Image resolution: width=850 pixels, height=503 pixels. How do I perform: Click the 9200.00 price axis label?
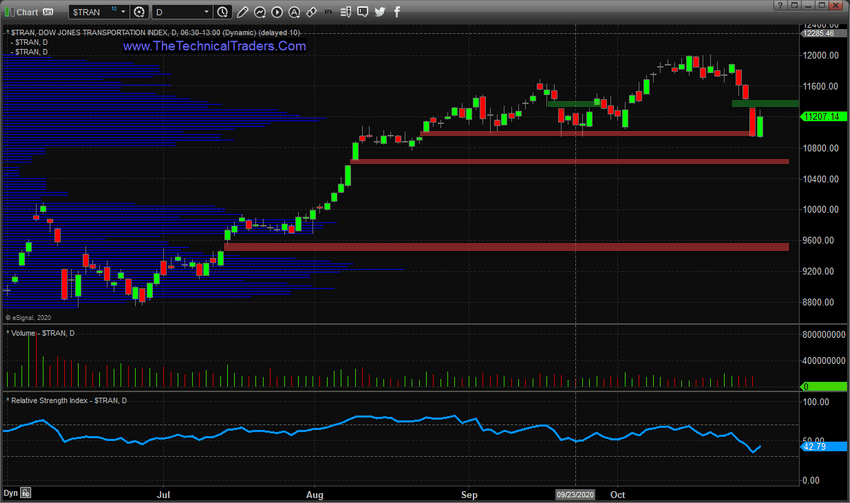[819, 271]
